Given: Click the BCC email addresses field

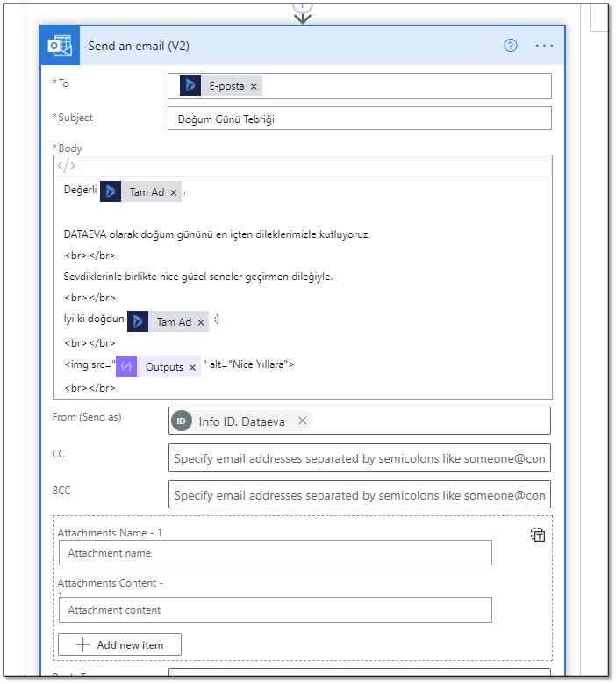Looking at the screenshot, I should pos(360,494).
